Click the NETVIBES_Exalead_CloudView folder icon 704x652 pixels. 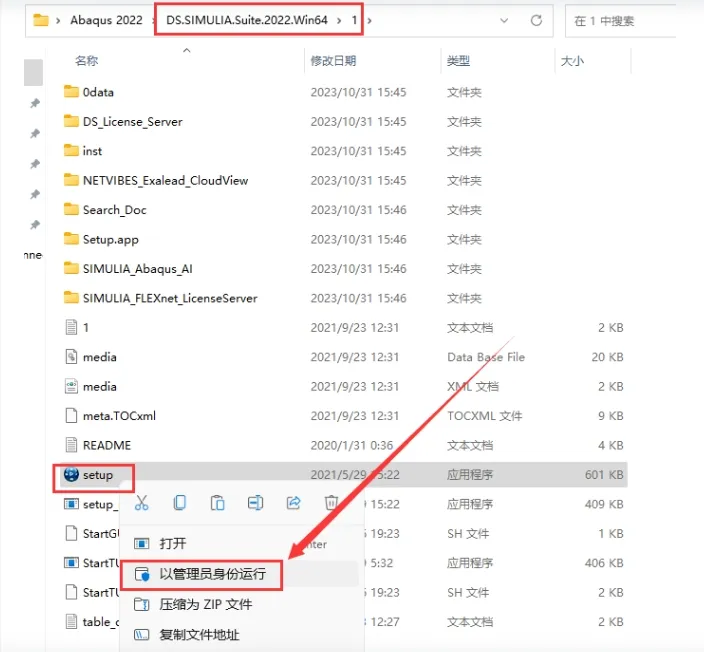[x=71, y=180]
